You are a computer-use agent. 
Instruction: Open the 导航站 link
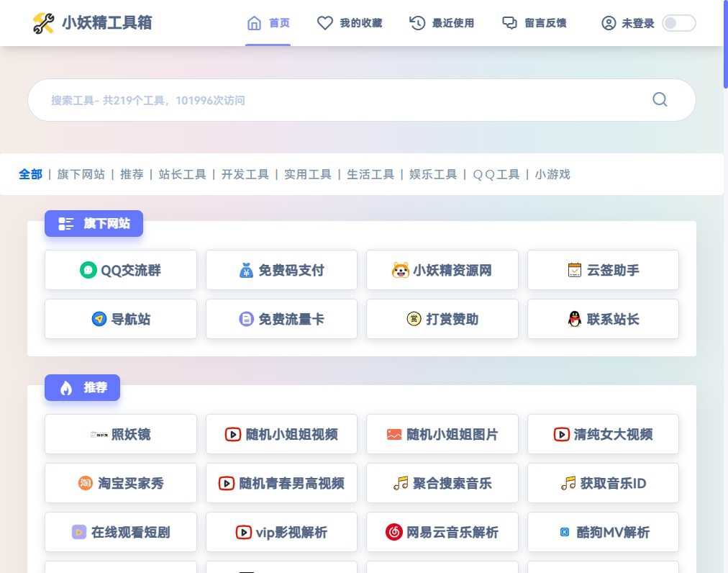[120, 319]
